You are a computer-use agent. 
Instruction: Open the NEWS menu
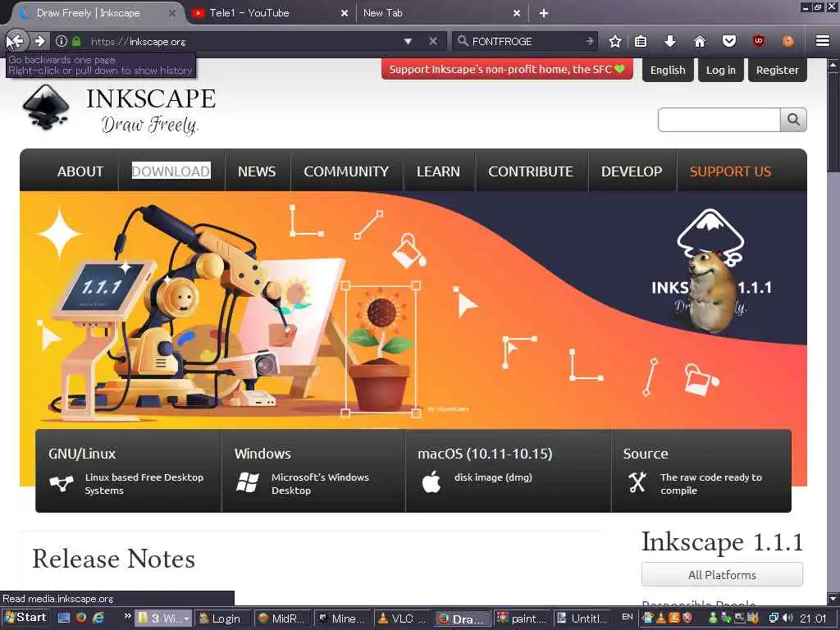pos(257,171)
